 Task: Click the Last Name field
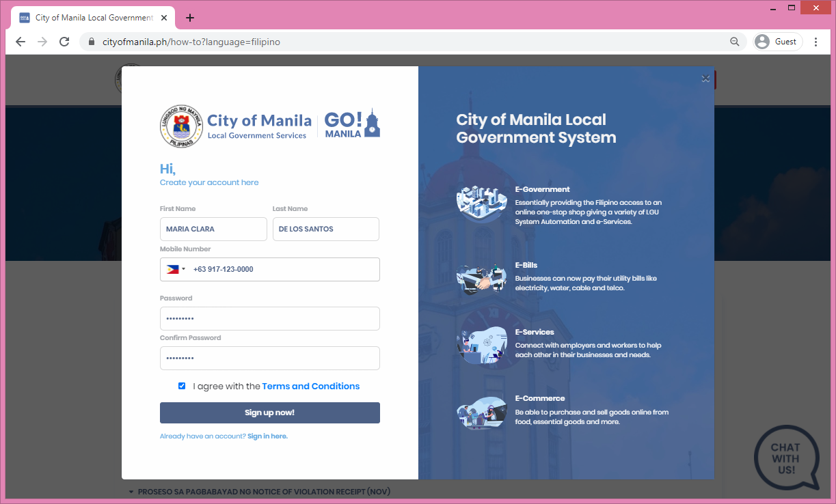coord(326,229)
